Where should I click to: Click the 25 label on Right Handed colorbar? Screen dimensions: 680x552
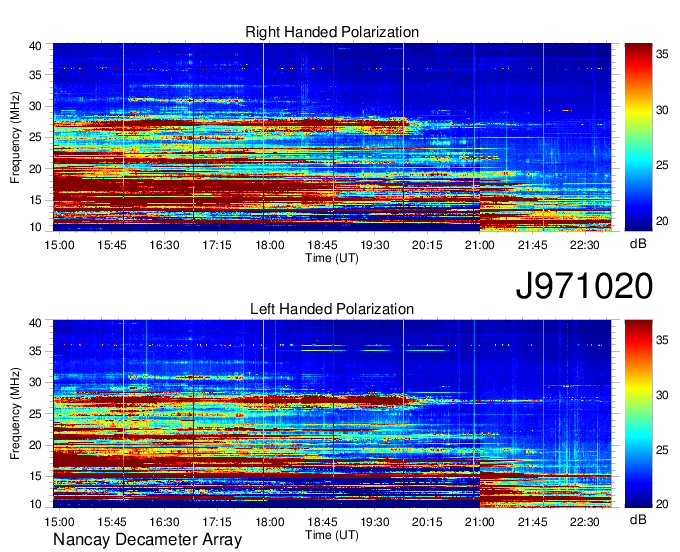point(662,165)
